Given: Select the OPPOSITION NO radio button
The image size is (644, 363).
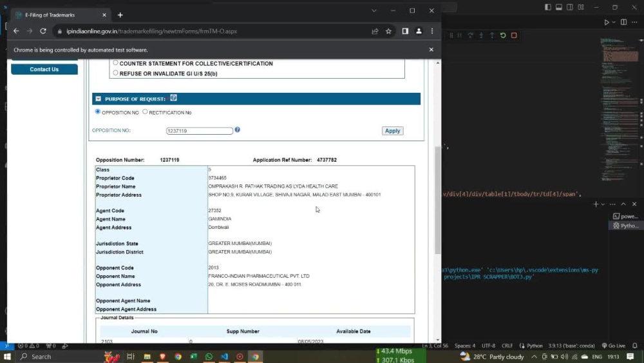Looking at the screenshot, I should pos(98,112).
